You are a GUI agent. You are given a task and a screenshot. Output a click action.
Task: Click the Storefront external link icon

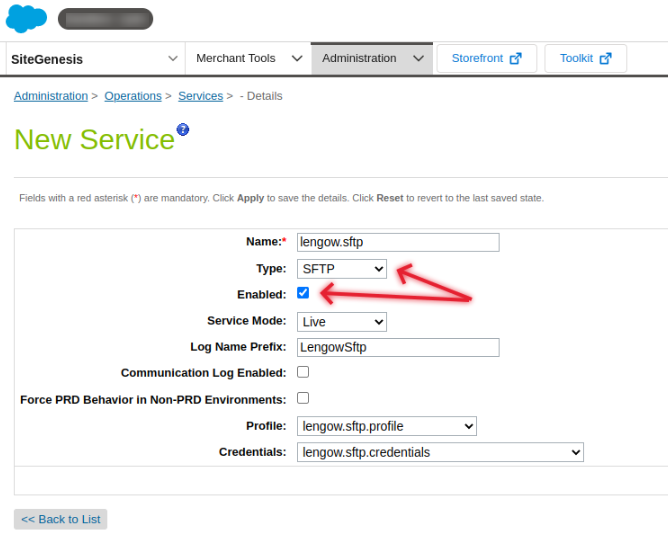pos(516,59)
